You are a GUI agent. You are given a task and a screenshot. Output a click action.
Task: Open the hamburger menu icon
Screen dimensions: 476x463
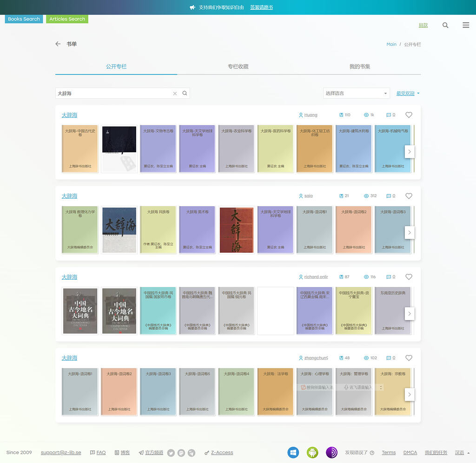coord(466,25)
